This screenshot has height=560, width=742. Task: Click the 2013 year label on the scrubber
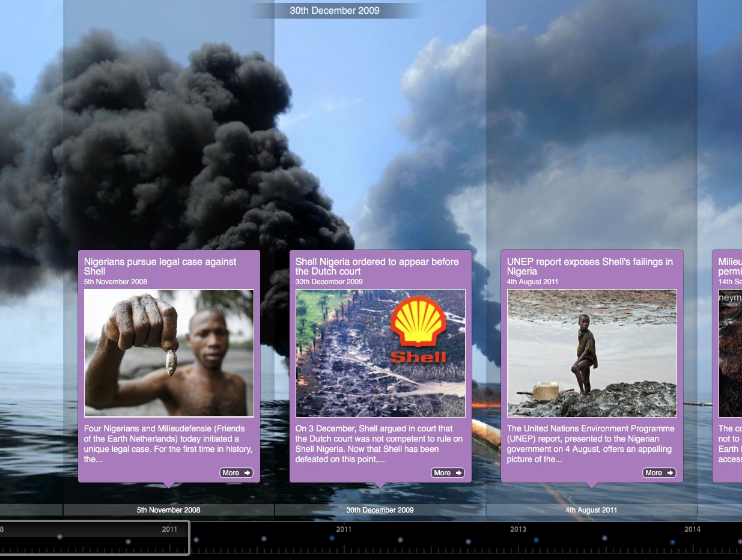518,529
